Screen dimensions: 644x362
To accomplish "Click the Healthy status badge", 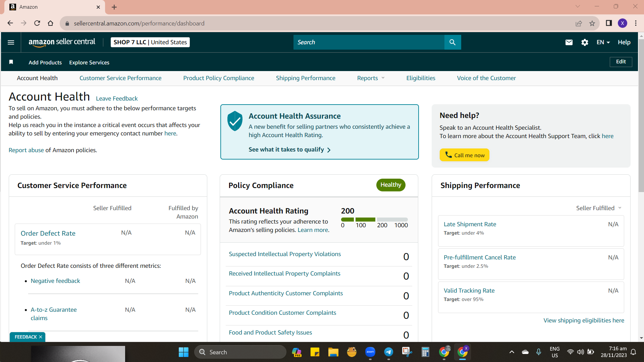I will [x=391, y=185].
